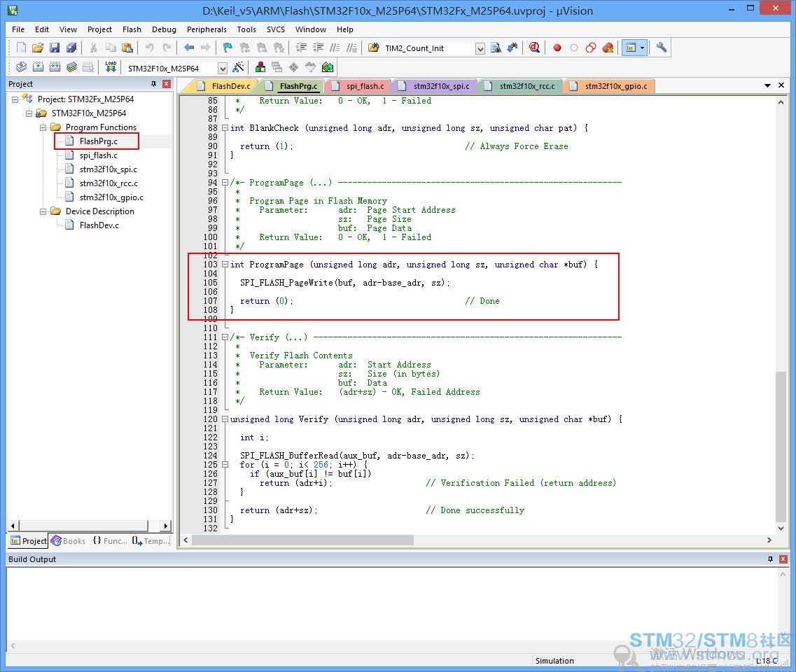Open a file via folder icon
The image size is (796, 672).
38,48
